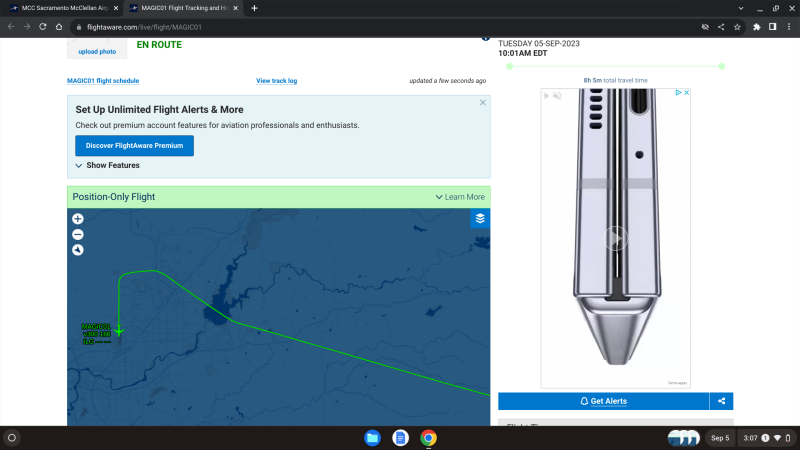800x450 pixels.
Task: Open the AdChoices info icon on the ad
Action: 679,92
